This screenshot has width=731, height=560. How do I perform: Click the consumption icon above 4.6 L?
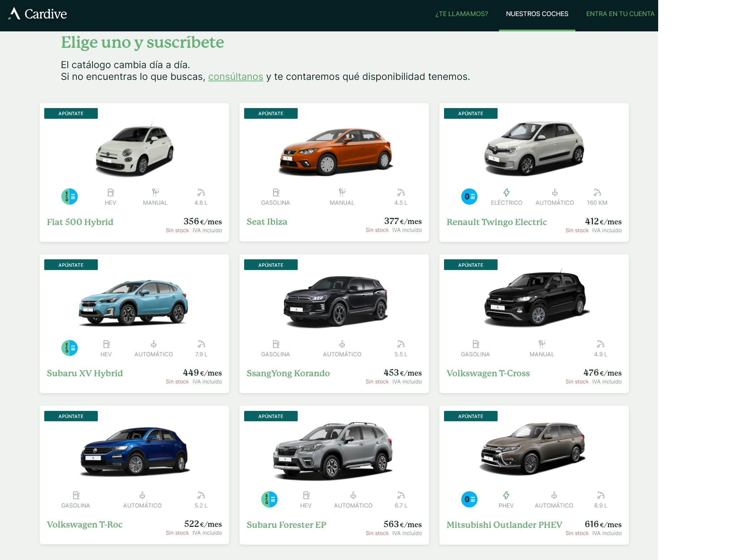tap(201, 193)
